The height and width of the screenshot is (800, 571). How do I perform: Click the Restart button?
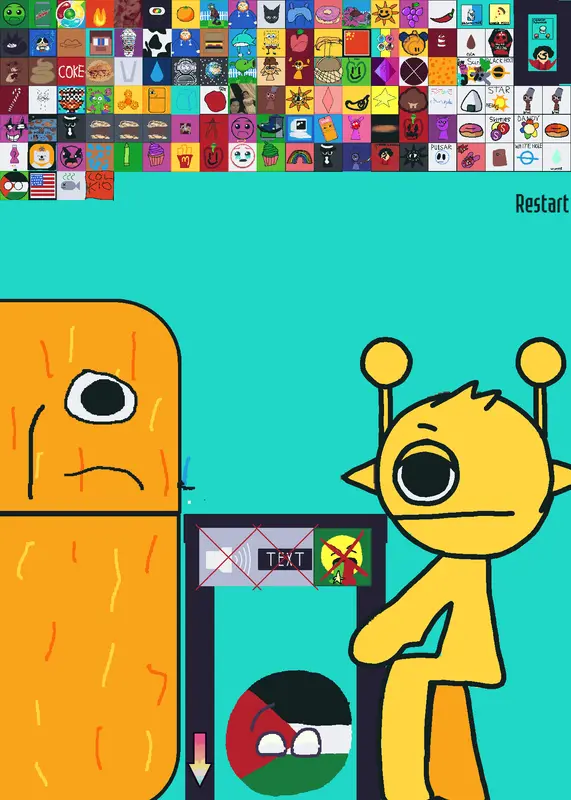tap(542, 204)
